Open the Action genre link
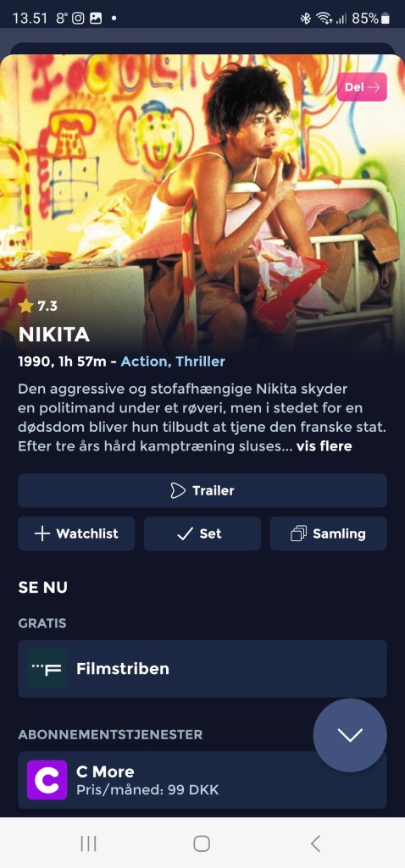 146,362
